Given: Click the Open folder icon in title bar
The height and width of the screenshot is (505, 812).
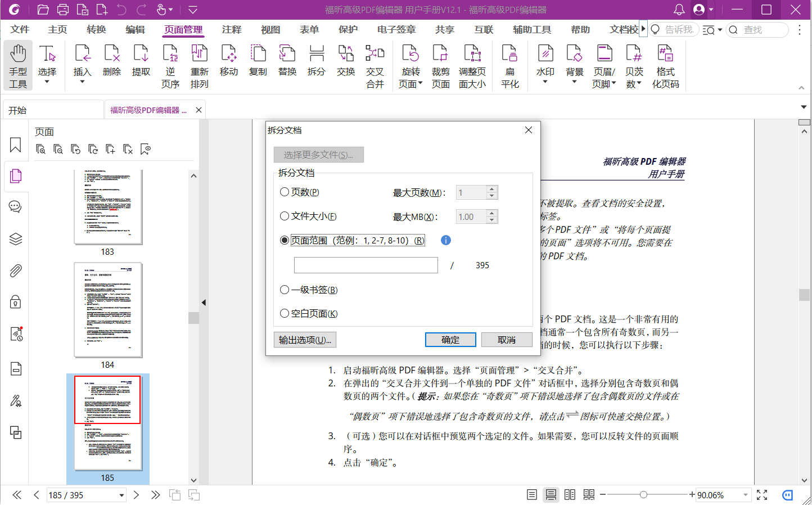Looking at the screenshot, I should point(43,10).
